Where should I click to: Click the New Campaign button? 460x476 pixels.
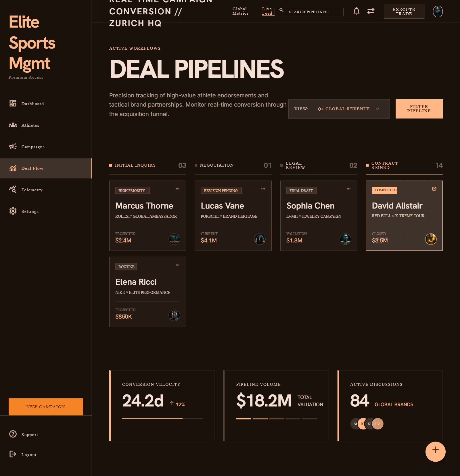point(46,407)
